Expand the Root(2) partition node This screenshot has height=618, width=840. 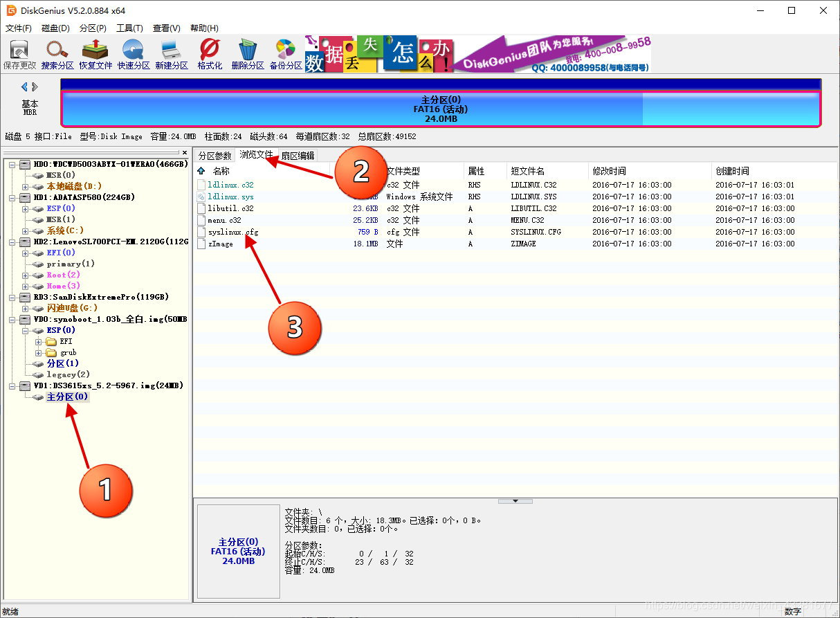point(25,275)
